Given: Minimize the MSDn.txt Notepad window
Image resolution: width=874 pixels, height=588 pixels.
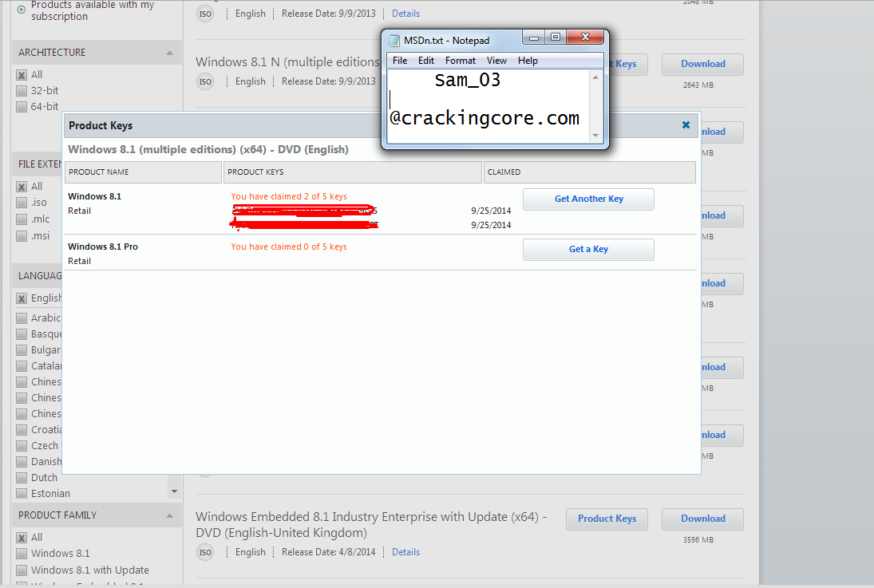Looking at the screenshot, I should click(533, 37).
